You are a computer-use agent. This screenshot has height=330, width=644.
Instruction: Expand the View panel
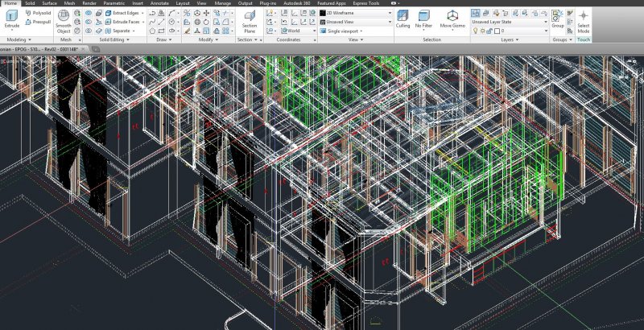pyautogui.click(x=356, y=39)
